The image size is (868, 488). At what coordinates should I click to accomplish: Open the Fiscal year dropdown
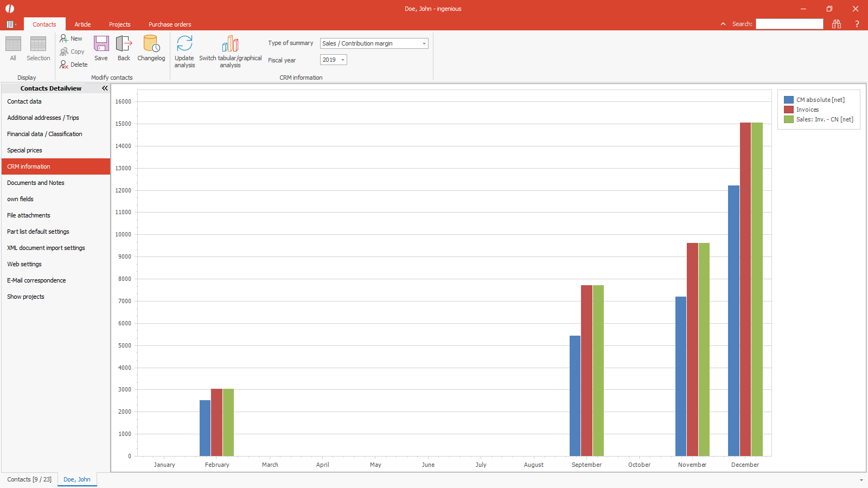pos(342,60)
